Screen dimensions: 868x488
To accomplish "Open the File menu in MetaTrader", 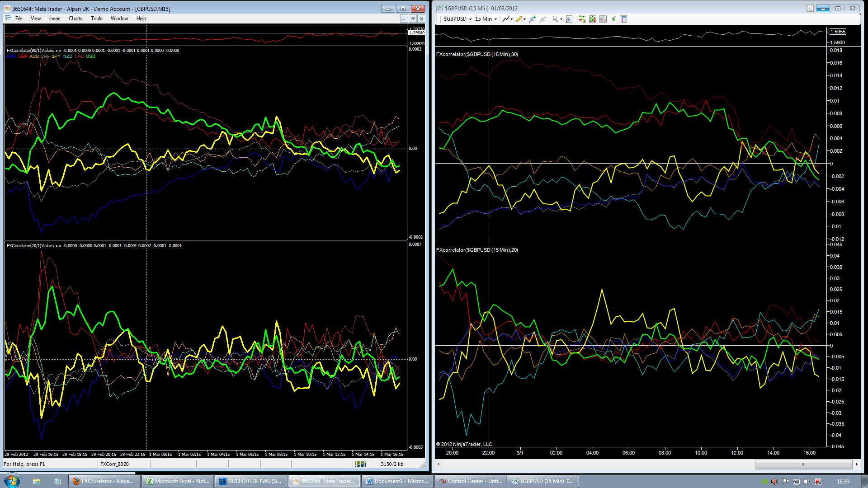I will point(19,19).
